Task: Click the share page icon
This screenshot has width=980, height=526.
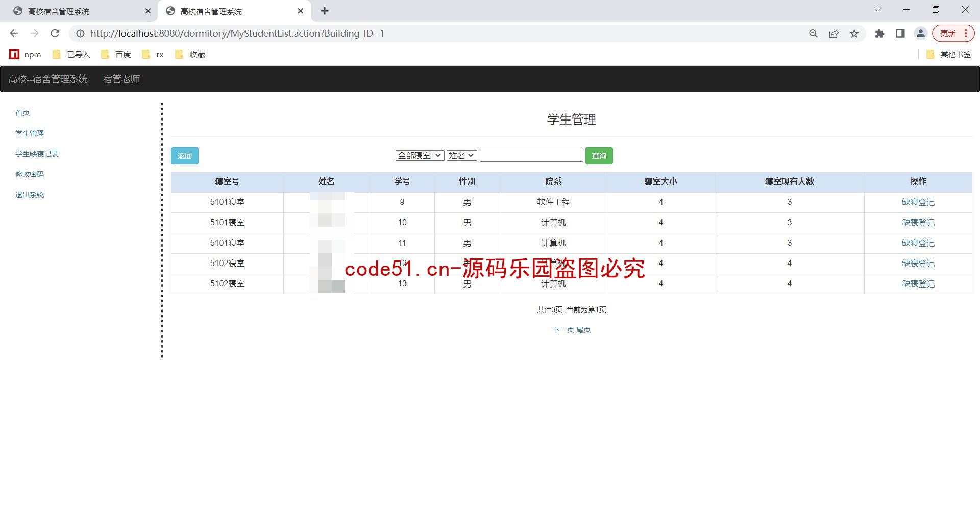Action: (x=834, y=33)
